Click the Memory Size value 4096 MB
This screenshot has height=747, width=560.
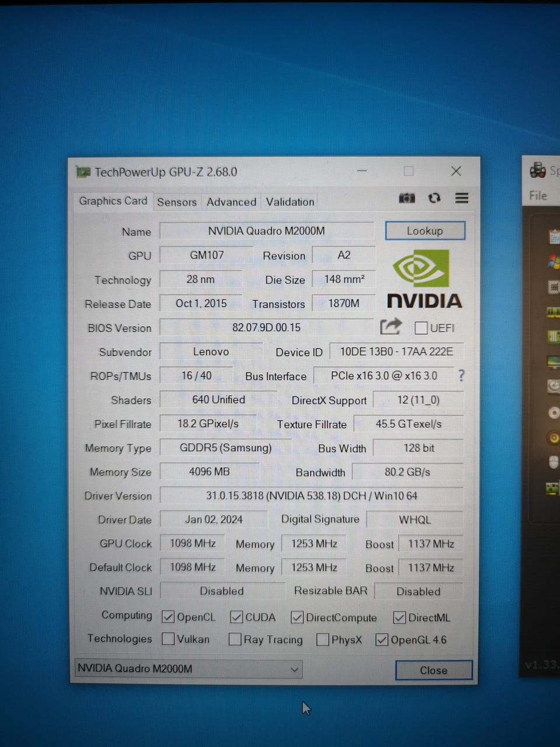coord(209,471)
